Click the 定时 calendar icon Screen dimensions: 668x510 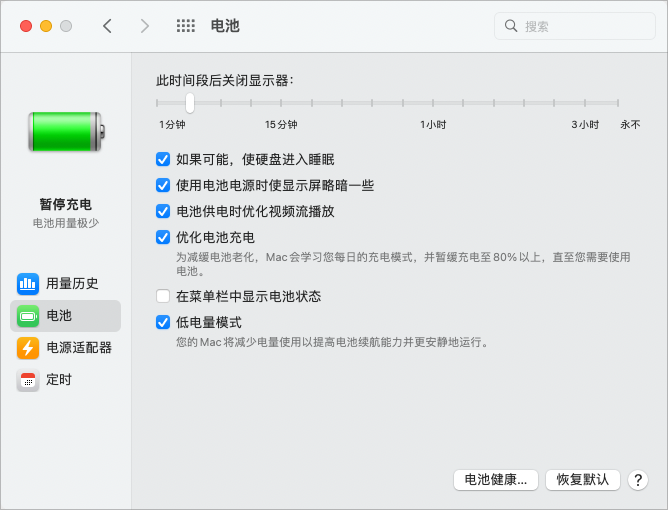point(28,380)
